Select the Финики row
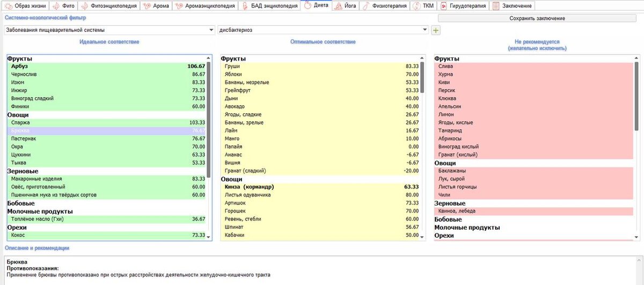Image resolution: width=644 pixels, height=285 pixels. point(107,107)
